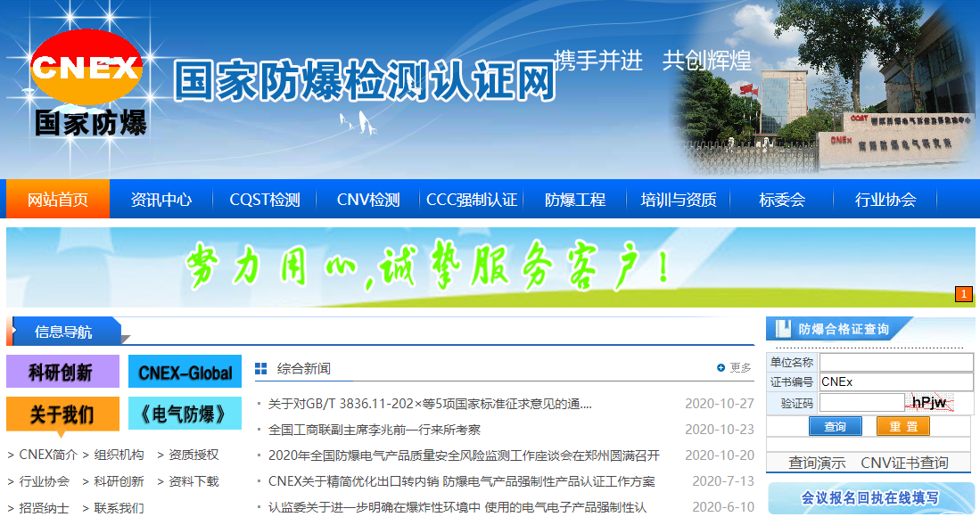Click the 关于我们 orange button
Screen dimensions: 980x525
62,414
